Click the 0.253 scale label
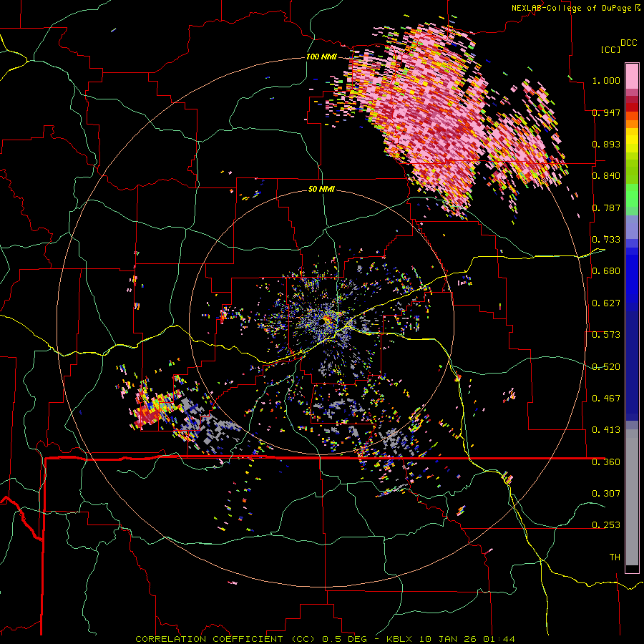The height and width of the screenshot is (644, 644). (606, 525)
